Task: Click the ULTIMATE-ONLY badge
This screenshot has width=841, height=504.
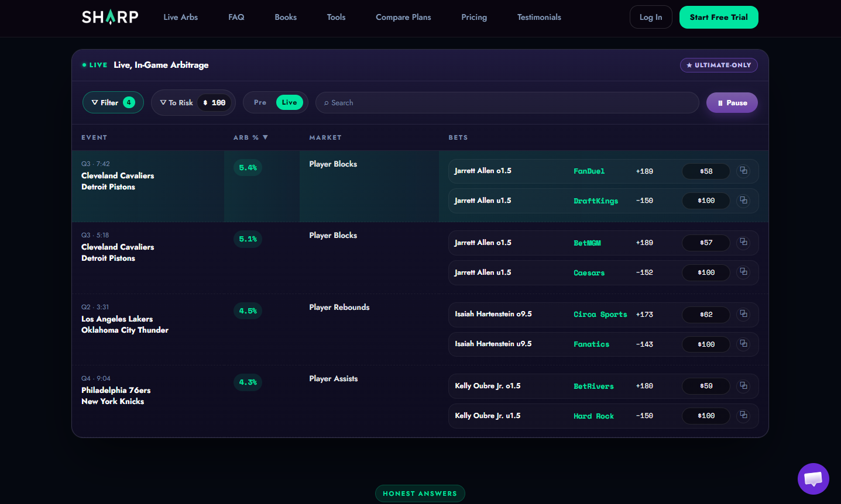Action: [719, 65]
